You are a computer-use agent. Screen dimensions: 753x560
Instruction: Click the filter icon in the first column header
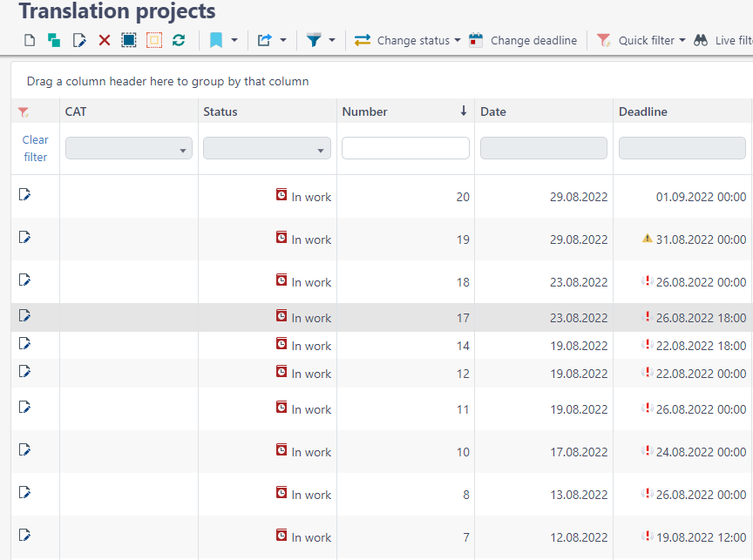click(23, 111)
